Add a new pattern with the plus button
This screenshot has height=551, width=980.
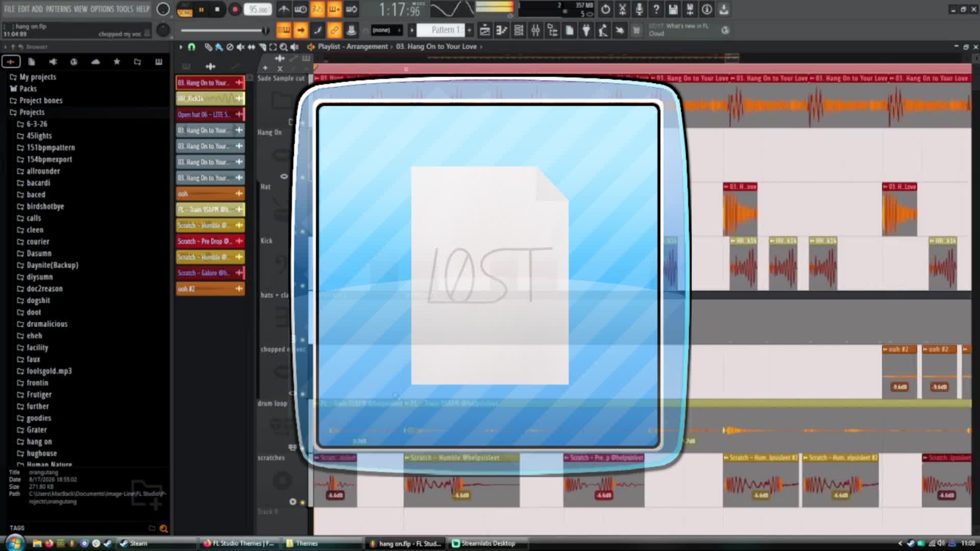[x=470, y=30]
